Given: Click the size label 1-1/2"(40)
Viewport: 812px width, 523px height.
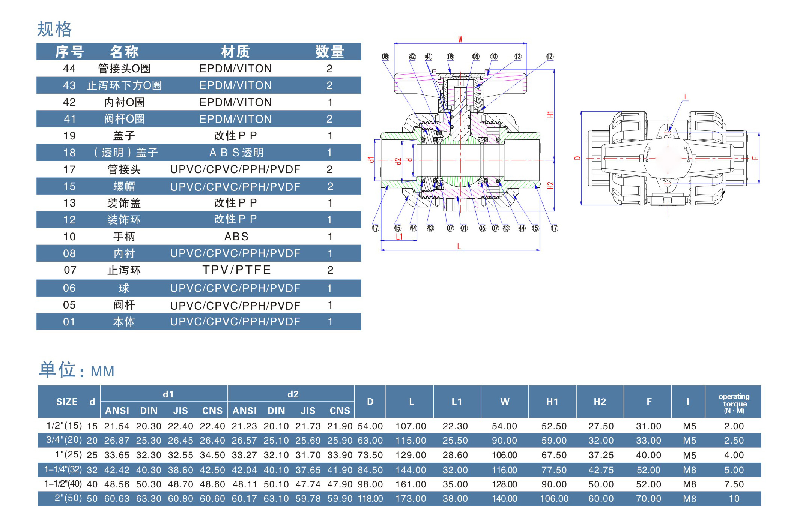Looking at the screenshot, I should [63, 484].
